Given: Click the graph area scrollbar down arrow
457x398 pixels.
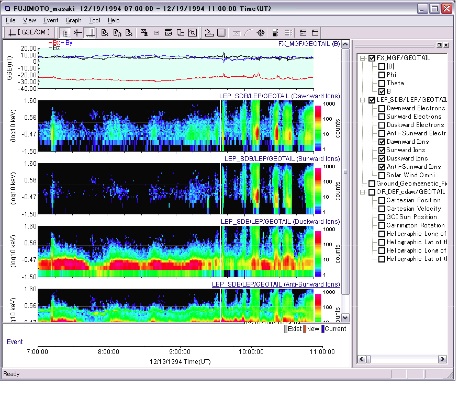Looking at the screenshot, I should tap(346, 318).
